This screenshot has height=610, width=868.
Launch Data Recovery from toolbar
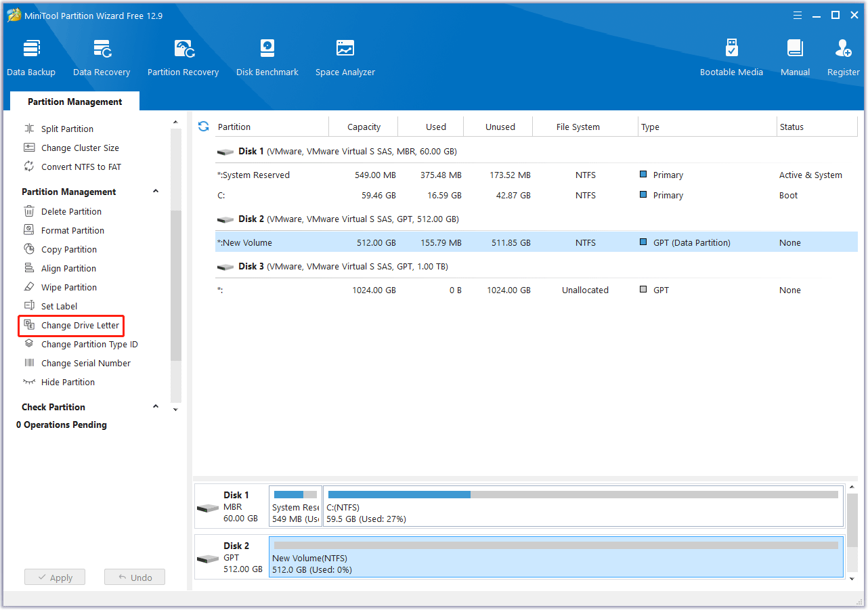[102, 58]
